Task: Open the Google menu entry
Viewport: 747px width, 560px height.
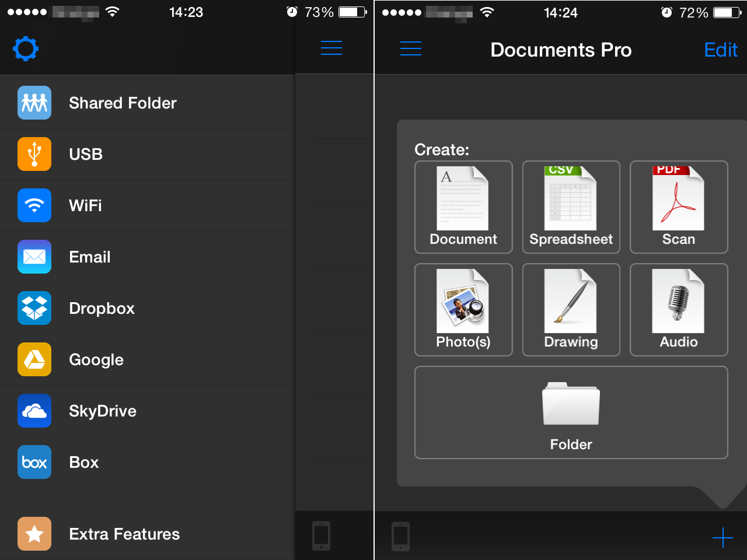Action: tap(147, 359)
